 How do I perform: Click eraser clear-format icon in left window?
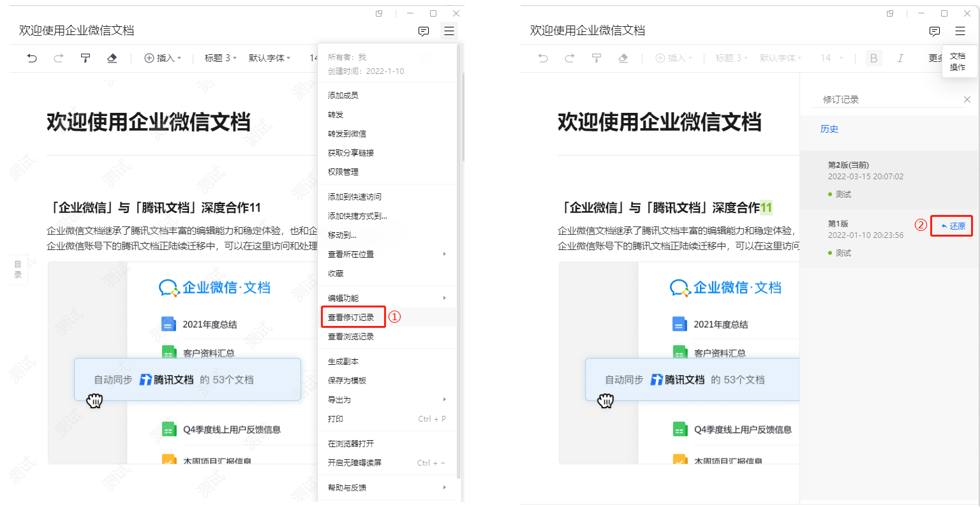(112, 58)
